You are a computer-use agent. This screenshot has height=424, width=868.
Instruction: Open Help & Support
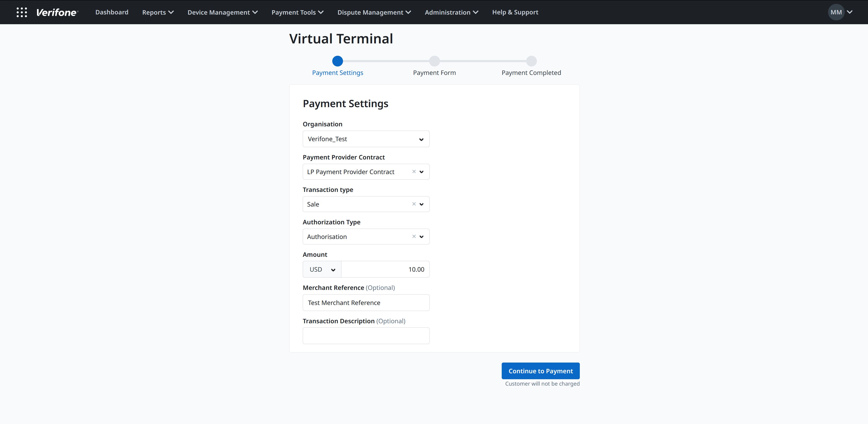point(515,12)
